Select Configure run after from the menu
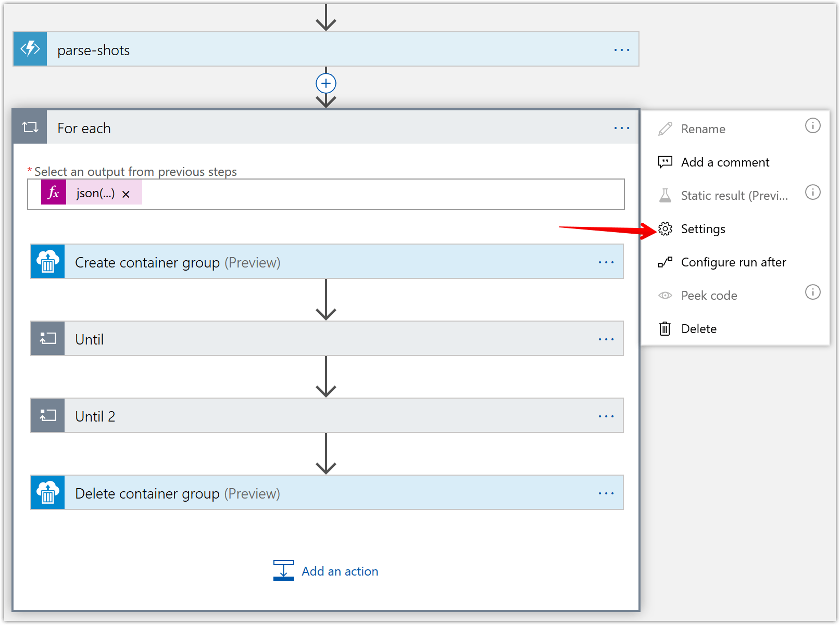Viewport: 840px width, 625px height. (733, 262)
